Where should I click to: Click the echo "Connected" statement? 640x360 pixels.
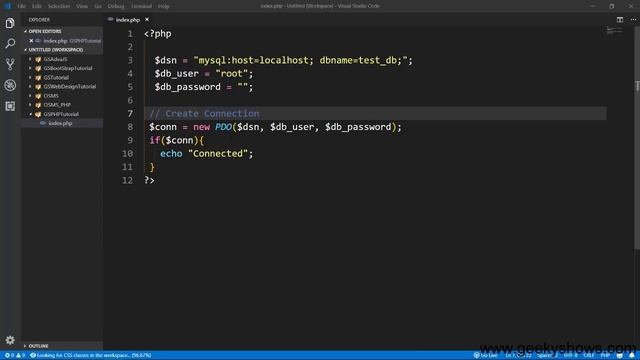click(x=207, y=153)
